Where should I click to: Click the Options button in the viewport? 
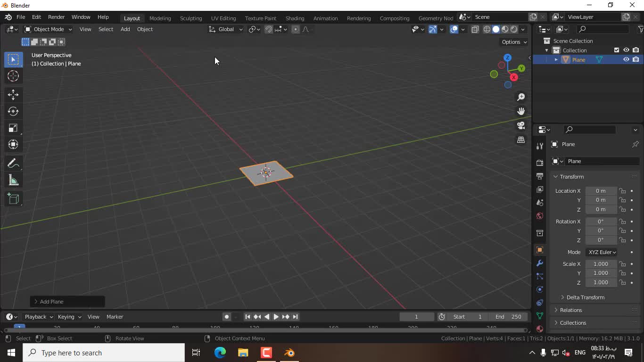(514, 42)
